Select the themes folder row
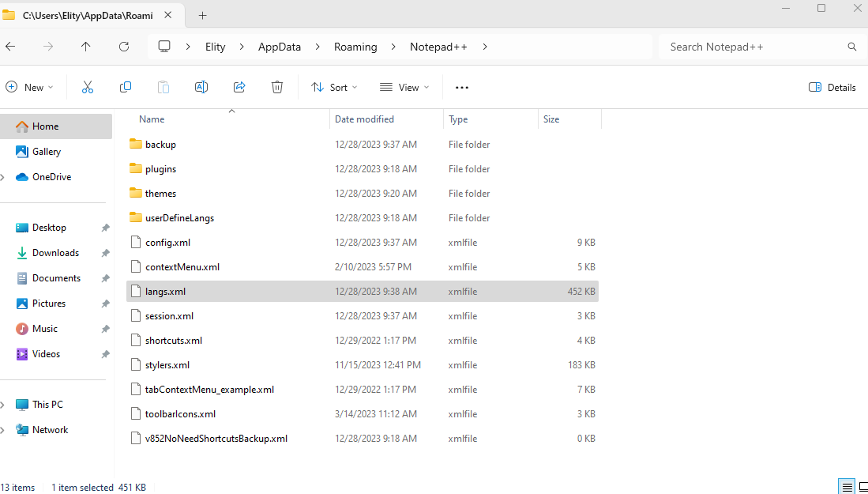The image size is (868, 494). click(x=363, y=194)
